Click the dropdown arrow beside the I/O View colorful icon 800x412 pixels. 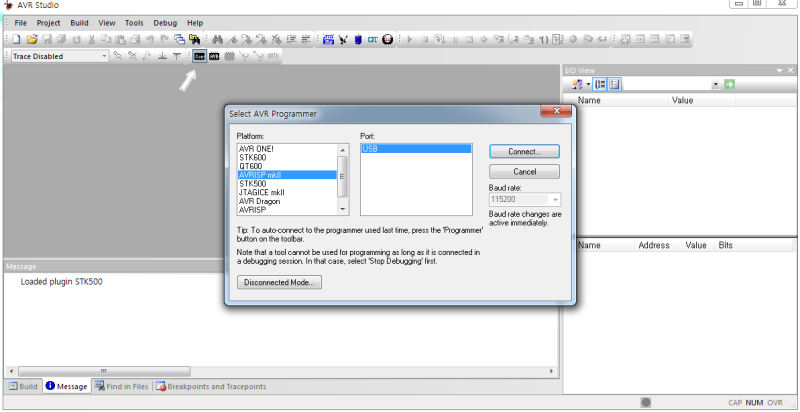588,85
